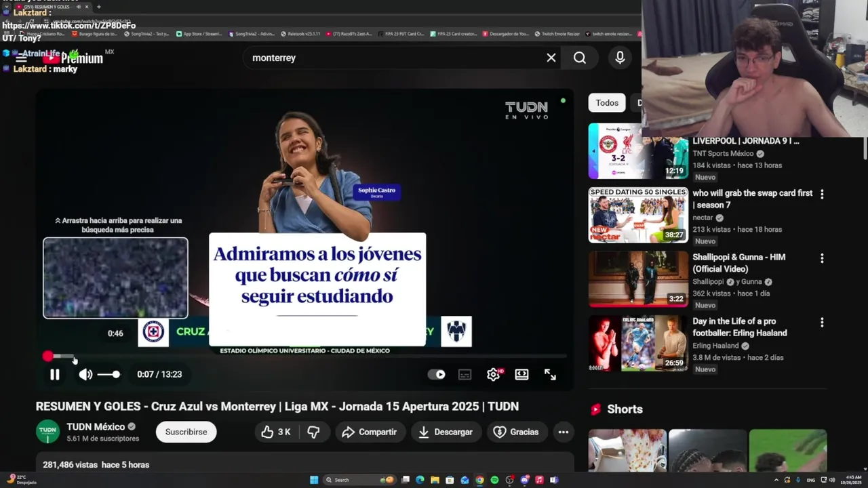868x488 pixels.
Task: Dislike the video with thumbs down
Action: pos(313,432)
